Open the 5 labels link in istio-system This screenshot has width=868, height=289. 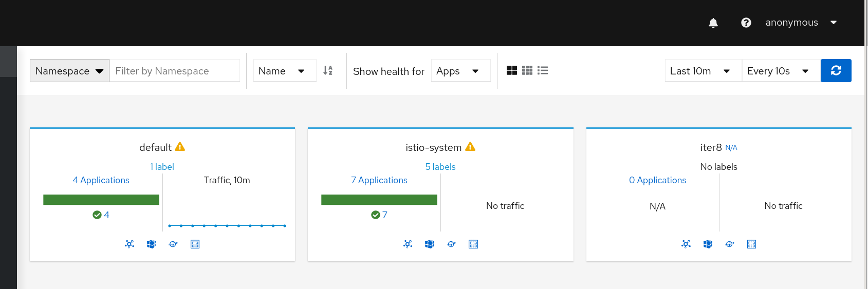(x=440, y=167)
